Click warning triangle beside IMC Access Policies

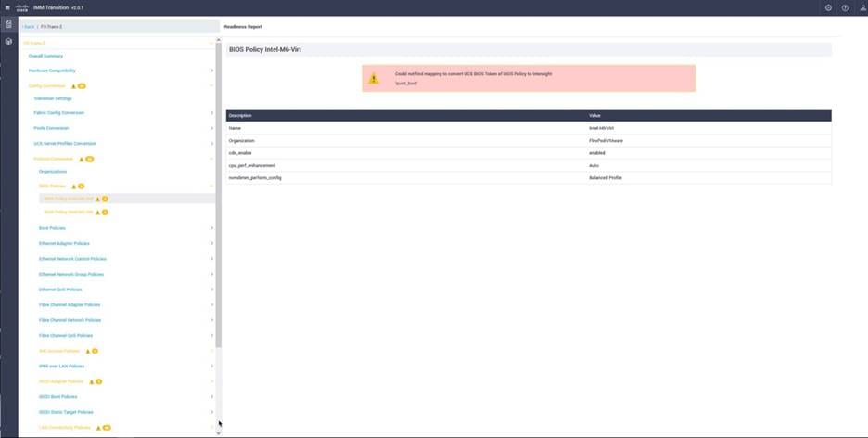tap(87, 351)
